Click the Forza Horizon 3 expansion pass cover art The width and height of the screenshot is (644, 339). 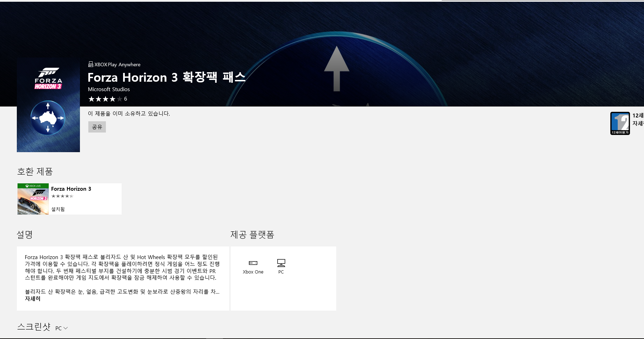coord(48,105)
